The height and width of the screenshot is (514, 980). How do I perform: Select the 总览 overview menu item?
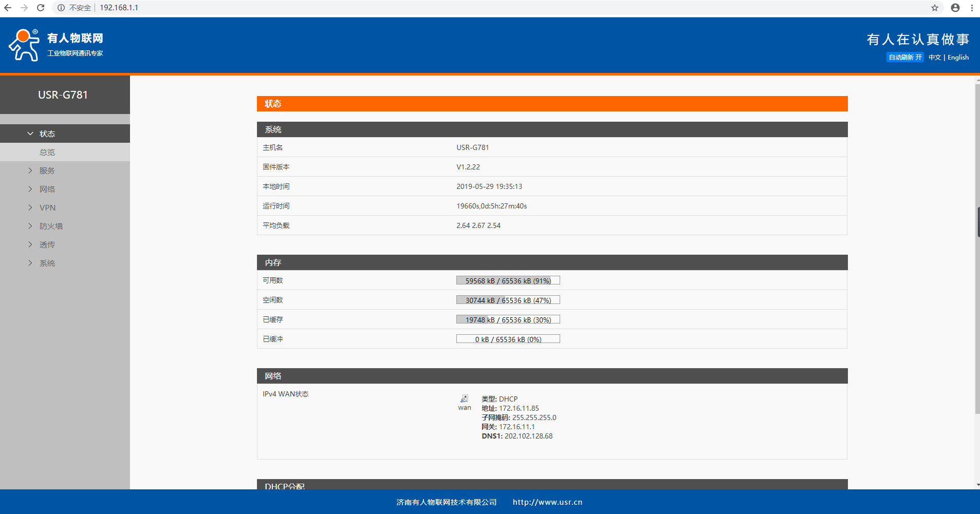[x=47, y=152]
